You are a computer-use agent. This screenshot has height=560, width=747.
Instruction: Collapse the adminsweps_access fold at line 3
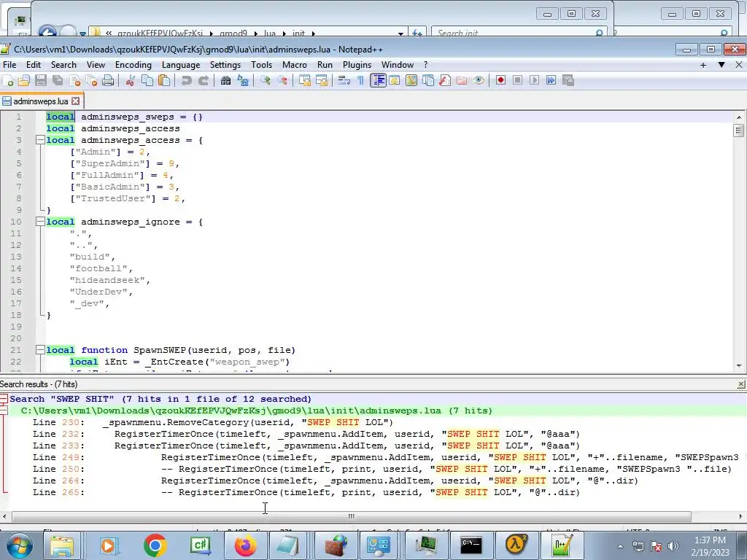click(x=41, y=140)
